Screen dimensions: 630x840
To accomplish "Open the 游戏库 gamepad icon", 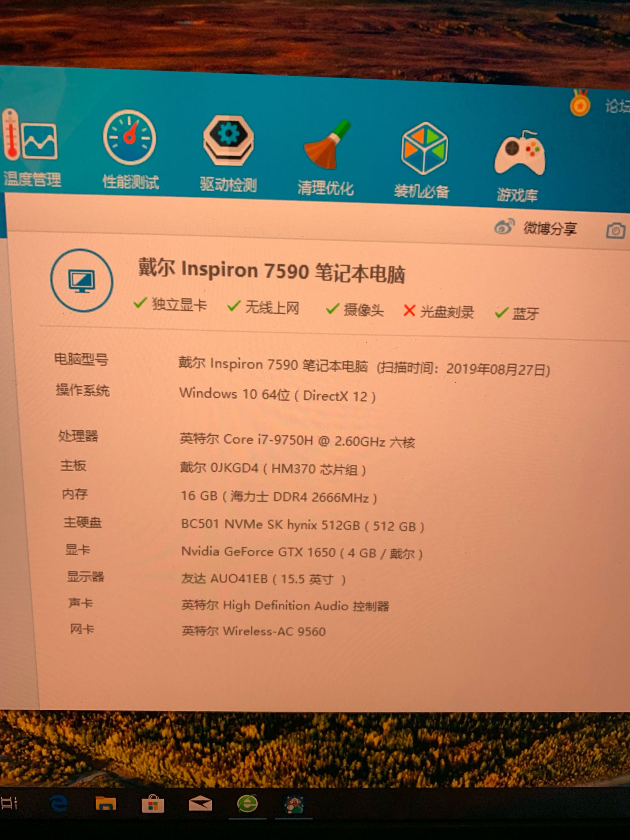I will click(x=519, y=153).
